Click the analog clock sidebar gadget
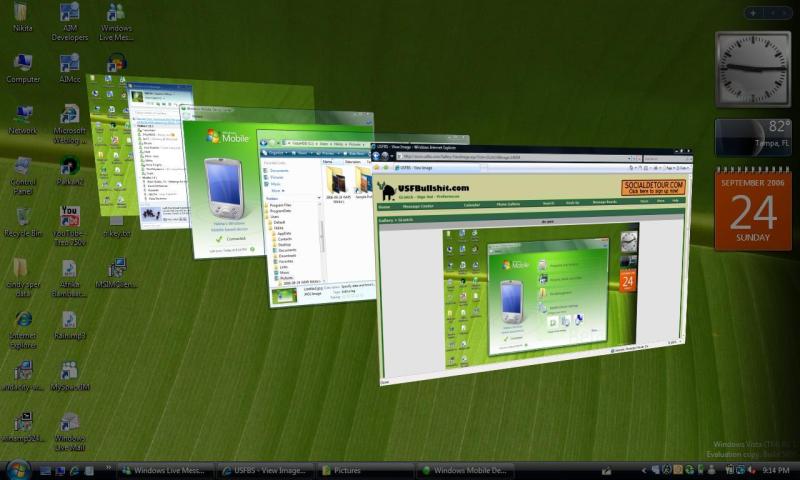The width and height of the screenshot is (800, 480). click(753, 69)
